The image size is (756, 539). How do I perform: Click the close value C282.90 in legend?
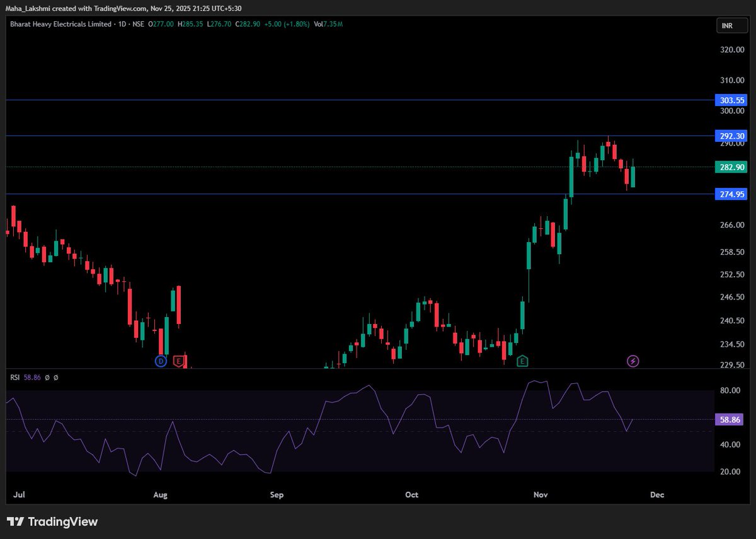pyautogui.click(x=249, y=24)
